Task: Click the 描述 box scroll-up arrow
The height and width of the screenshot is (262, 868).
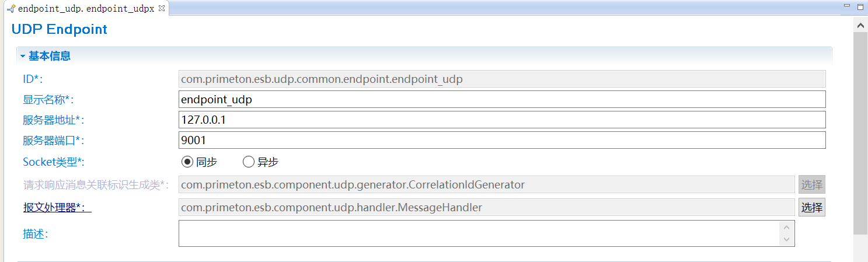Action: click(x=786, y=228)
